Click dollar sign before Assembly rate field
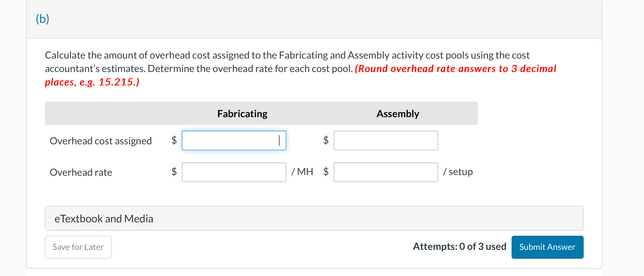Image resolution: width=644 pixels, height=276 pixels. (x=326, y=172)
